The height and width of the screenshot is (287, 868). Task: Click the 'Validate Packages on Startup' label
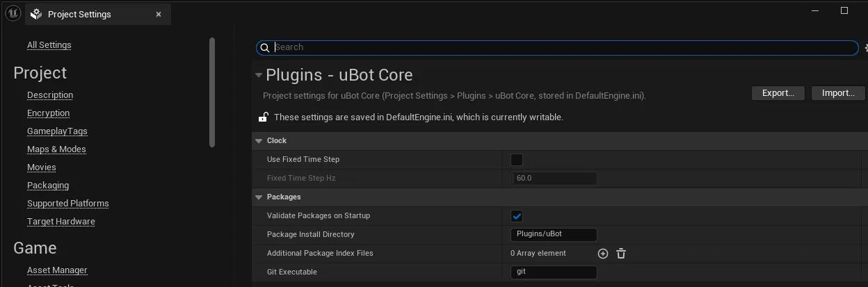click(x=319, y=216)
